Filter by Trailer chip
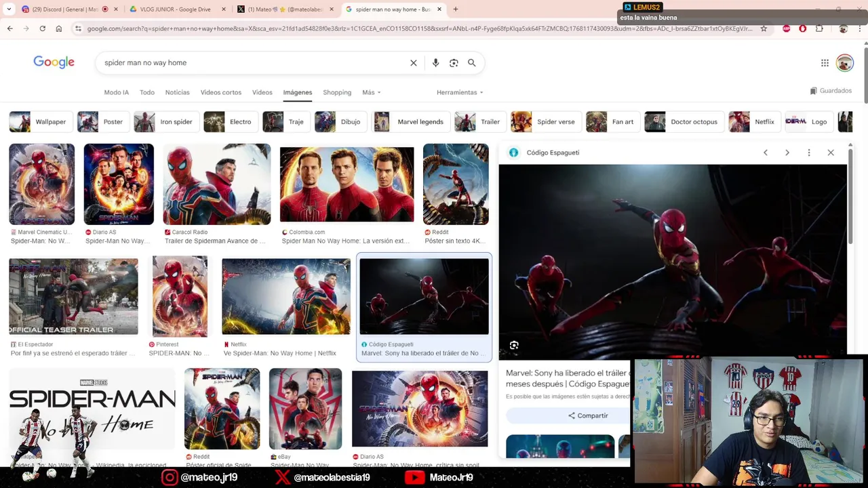 tap(479, 122)
